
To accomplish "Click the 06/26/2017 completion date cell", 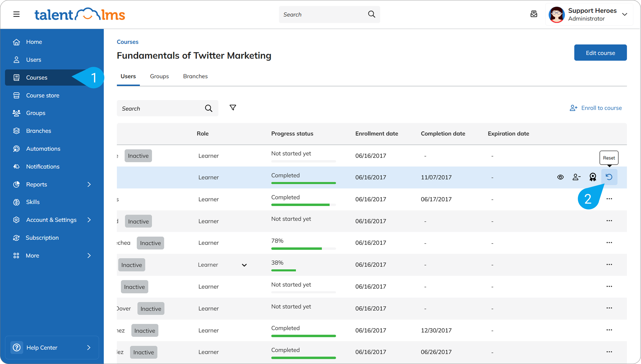I will [436, 352].
